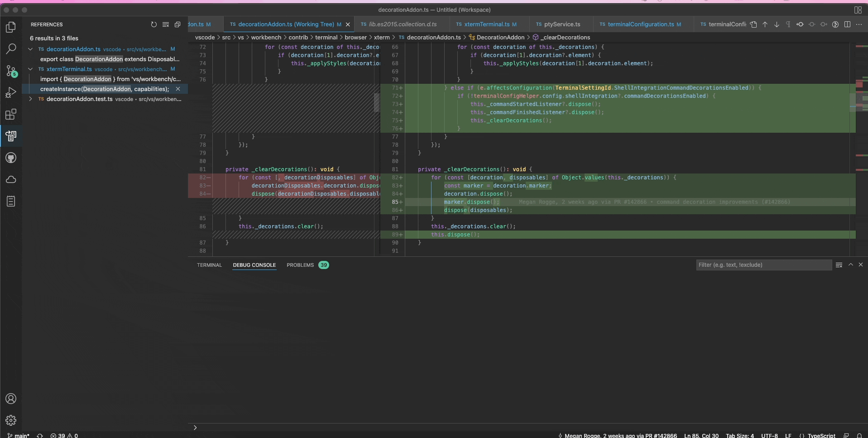Collapse the decorationAddon.ts tree entry

click(x=30, y=49)
